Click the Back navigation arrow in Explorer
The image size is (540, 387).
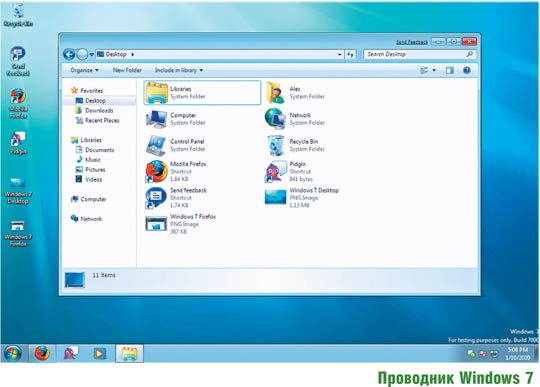(x=69, y=54)
